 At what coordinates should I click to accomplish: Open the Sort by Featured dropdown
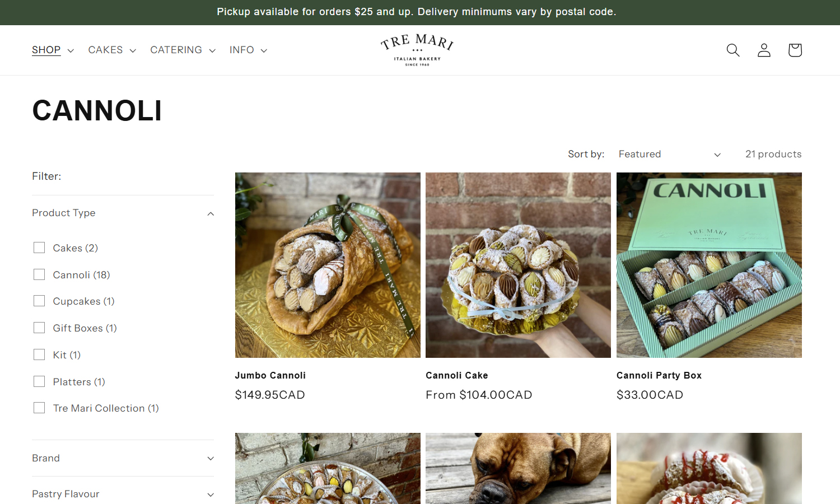pos(669,154)
